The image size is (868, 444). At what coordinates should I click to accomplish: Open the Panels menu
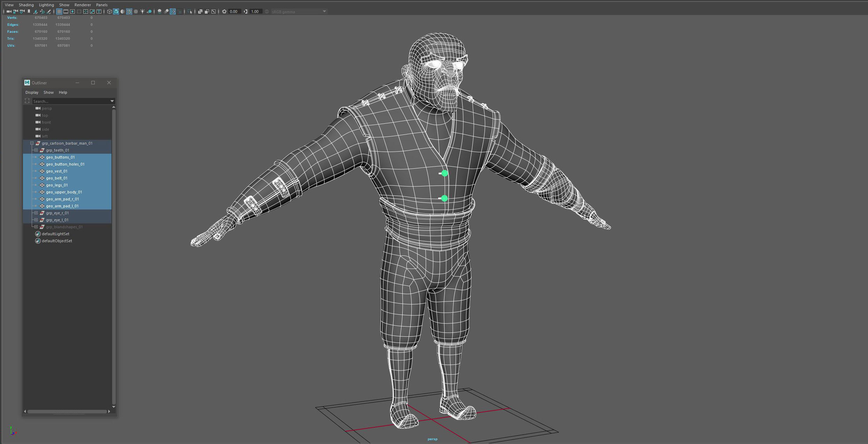coord(102,5)
